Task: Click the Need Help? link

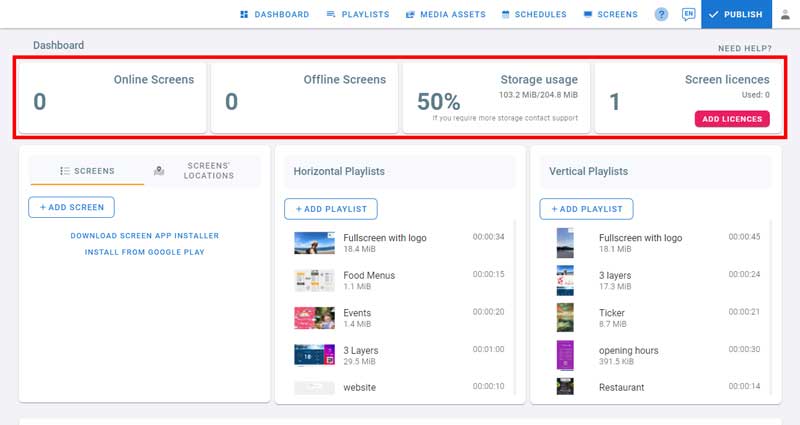Action: 744,48
